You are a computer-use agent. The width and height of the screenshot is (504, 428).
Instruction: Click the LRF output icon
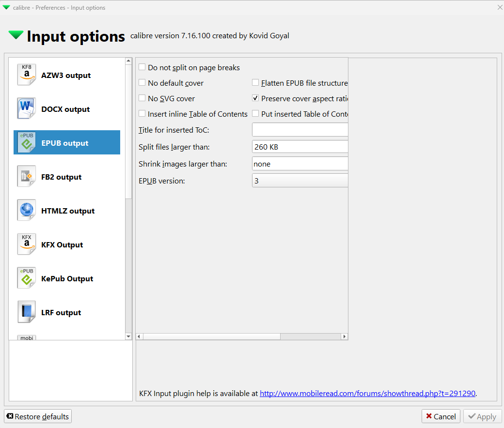tap(27, 312)
